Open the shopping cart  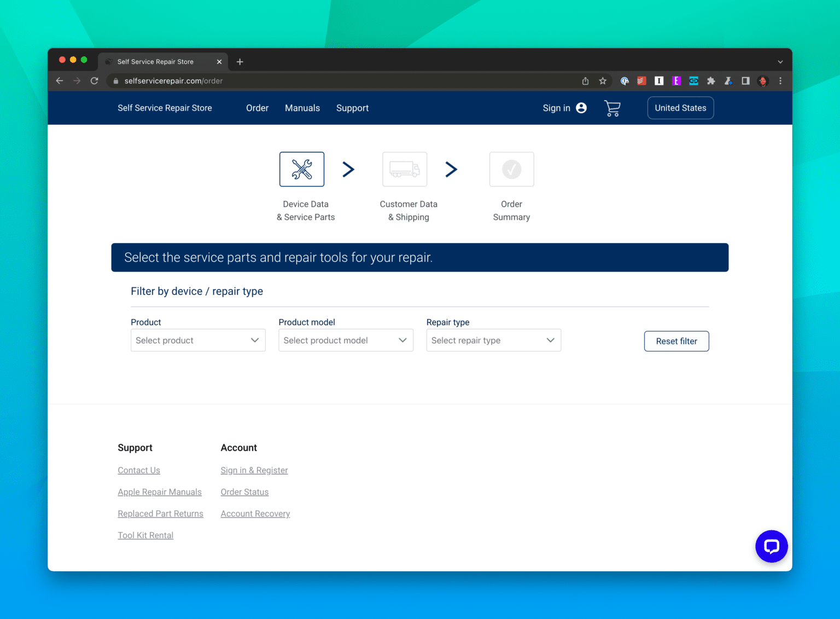coord(612,108)
